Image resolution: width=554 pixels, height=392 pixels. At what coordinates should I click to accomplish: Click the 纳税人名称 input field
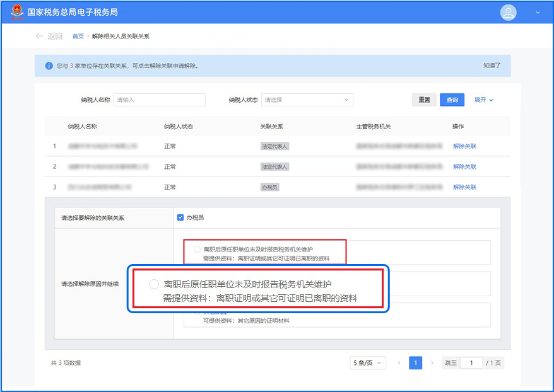point(159,100)
